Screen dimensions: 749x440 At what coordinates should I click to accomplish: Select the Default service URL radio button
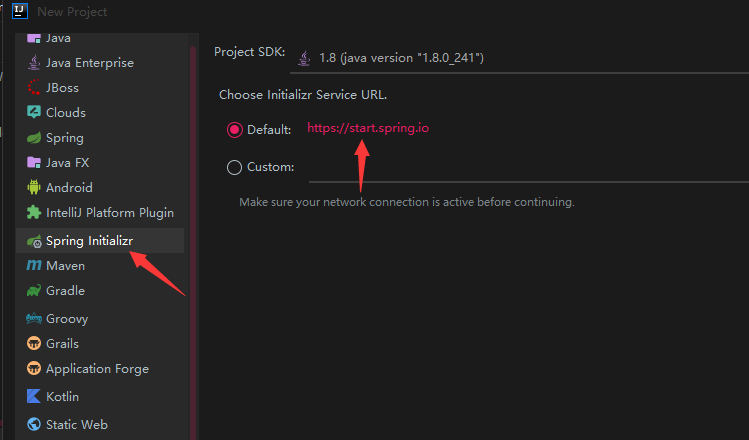pyautogui.click(x=235, y=130)
